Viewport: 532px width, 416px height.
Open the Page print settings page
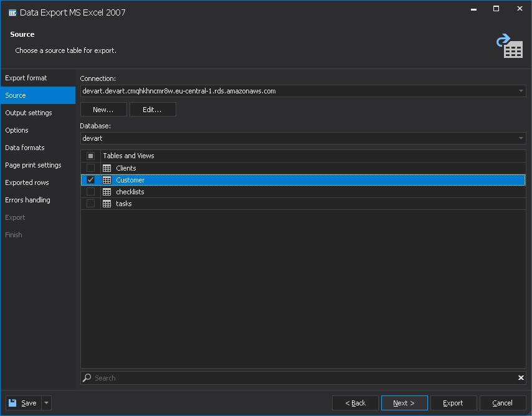point(38,165)
